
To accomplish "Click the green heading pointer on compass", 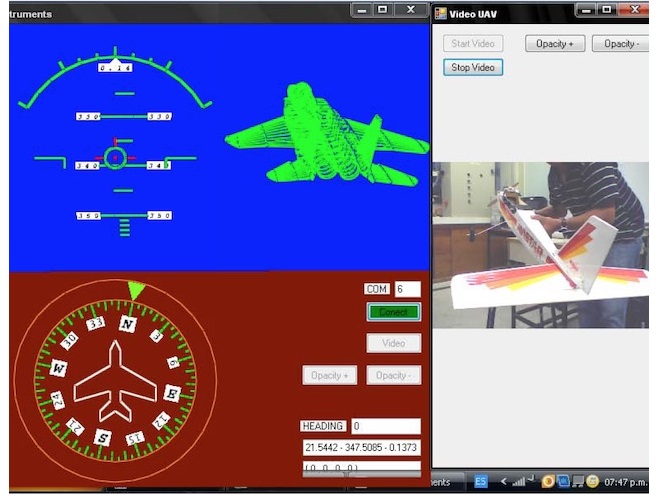I will [136, 290].
